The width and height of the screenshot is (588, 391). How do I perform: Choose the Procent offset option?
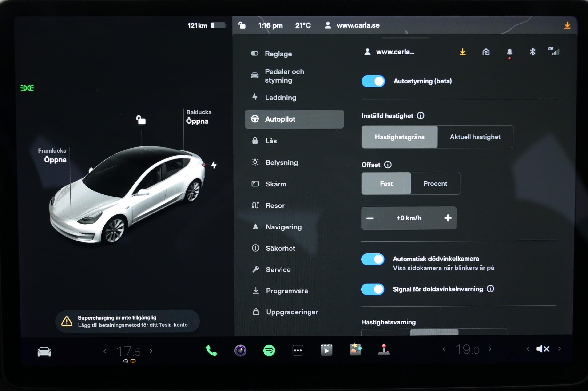pos(435,184)
